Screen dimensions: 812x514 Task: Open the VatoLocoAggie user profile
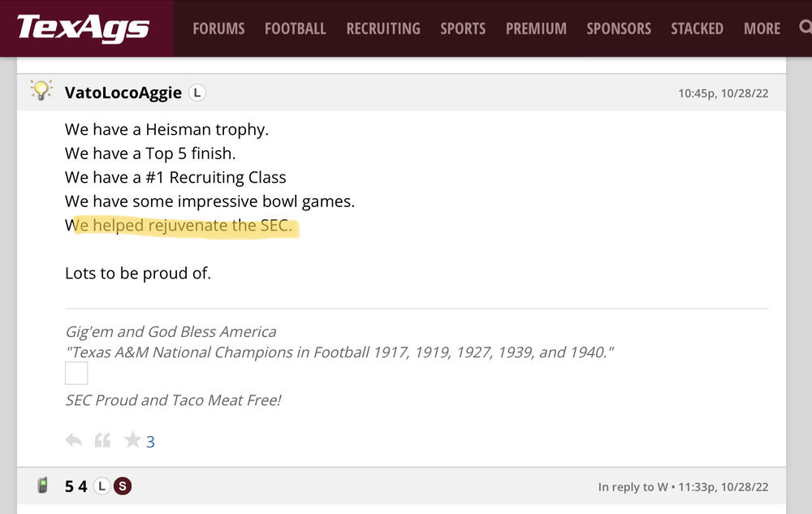[123, 93]
